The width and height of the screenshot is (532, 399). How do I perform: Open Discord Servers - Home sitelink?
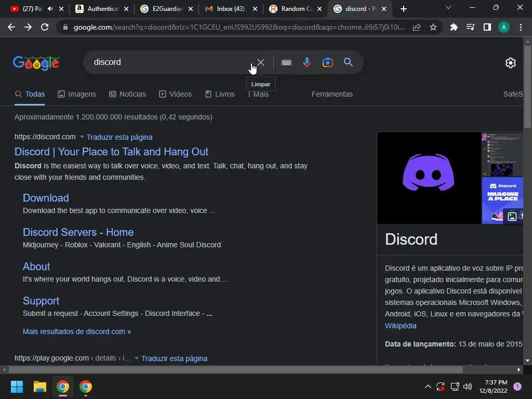pyautogui.click(x=78, y=232)
